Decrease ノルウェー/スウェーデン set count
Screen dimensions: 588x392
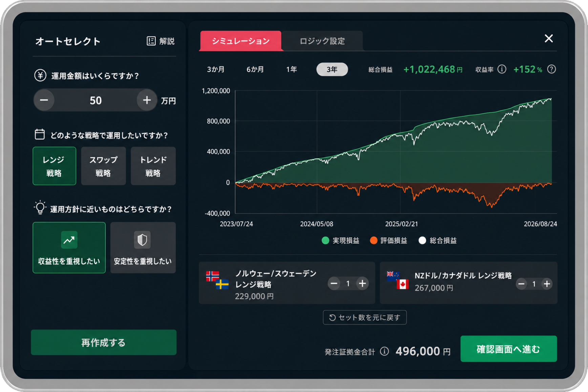pos(334,283)
